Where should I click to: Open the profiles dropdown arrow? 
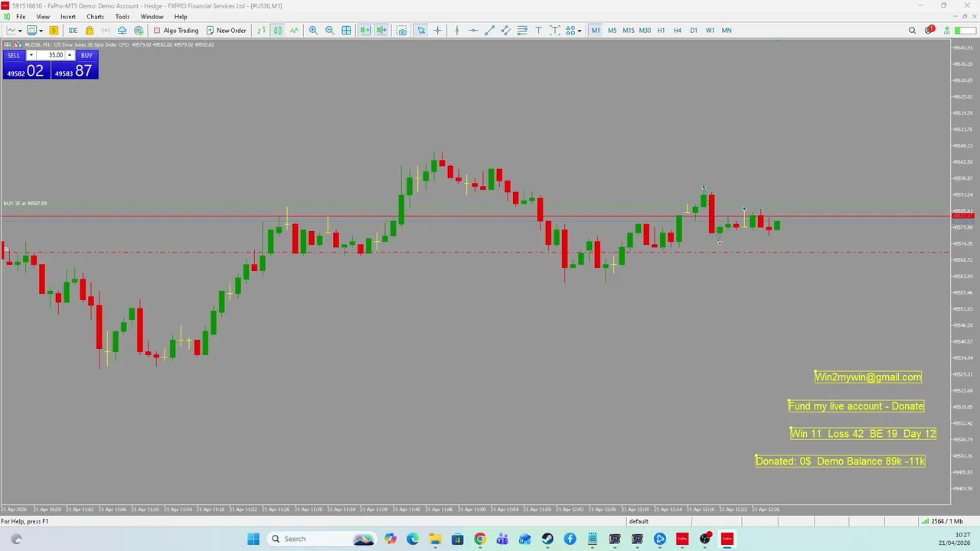(x=41, y=31)
